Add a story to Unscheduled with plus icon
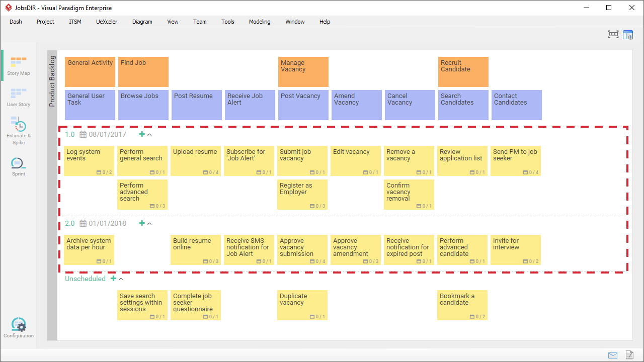644x362 pixels. click(113, 279)
